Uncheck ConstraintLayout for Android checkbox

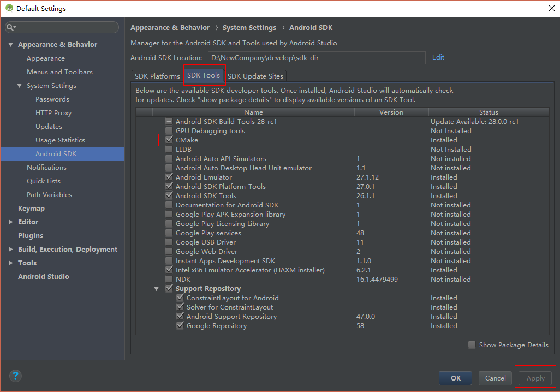[180, 298]
